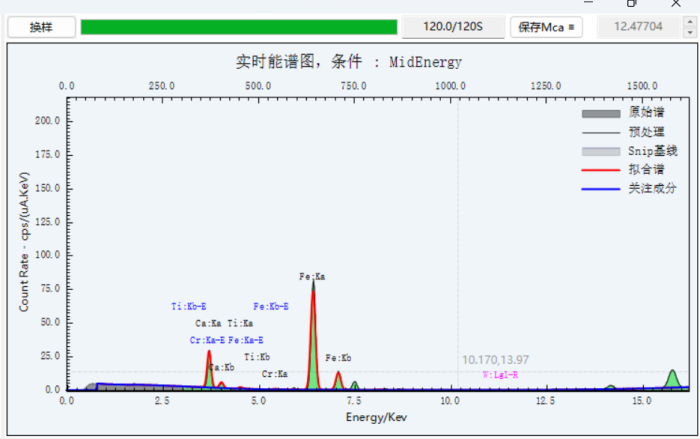
Task: Click the blue Ti:Kb-E escape peak label
Action: 188,306
